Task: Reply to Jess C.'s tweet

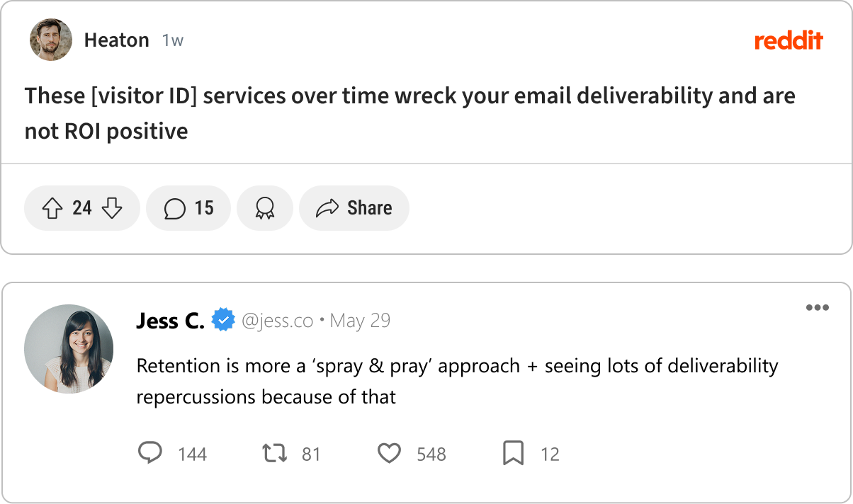Action: click(149, 453)
